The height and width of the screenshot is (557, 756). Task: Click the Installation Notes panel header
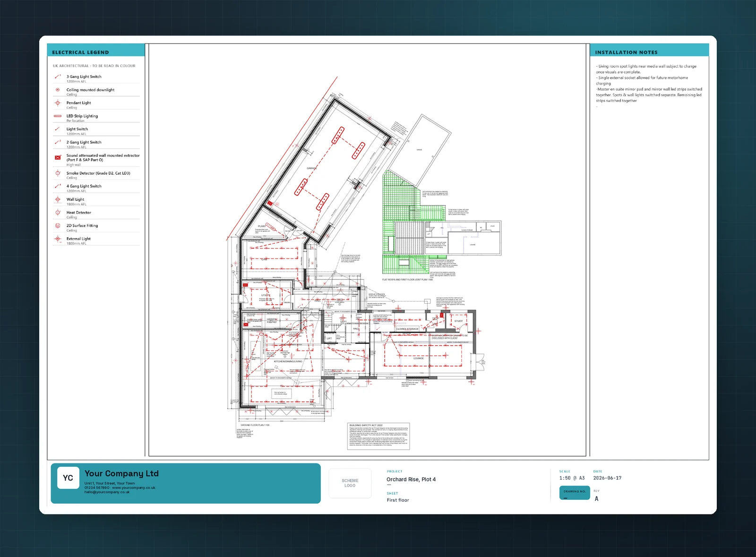[x=649, y=50]
